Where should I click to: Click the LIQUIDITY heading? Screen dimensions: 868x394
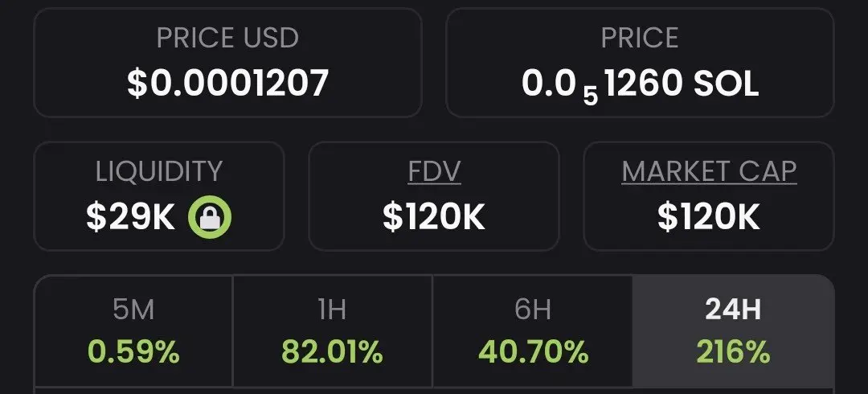[x=158, y=171]
